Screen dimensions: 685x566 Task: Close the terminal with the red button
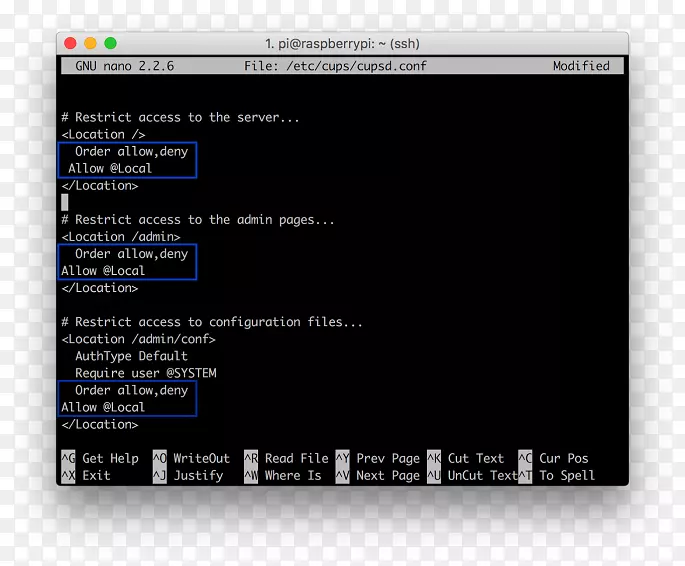(x=70, y=43)
